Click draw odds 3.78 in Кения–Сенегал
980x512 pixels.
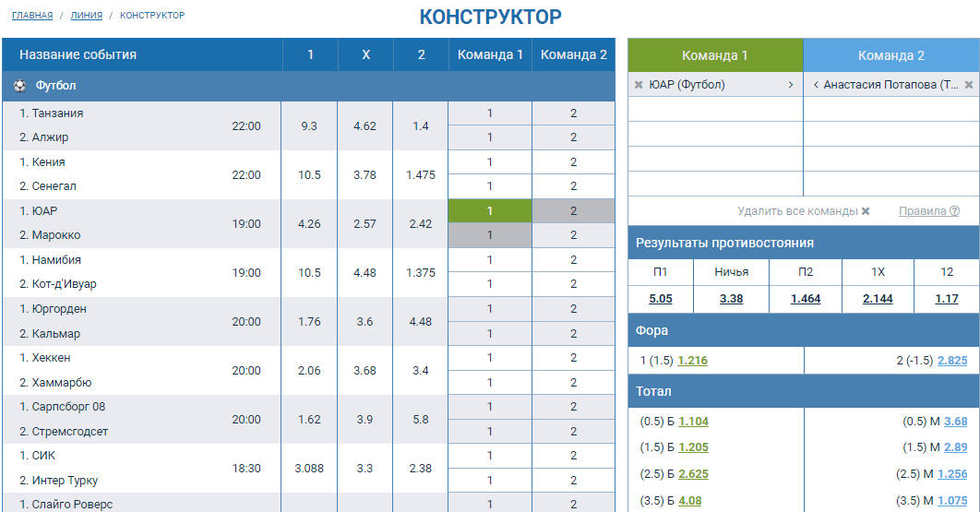(x=365, y=175)
